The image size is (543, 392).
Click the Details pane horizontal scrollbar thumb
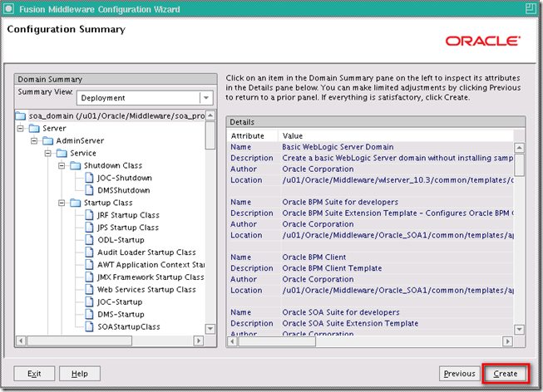tap(277, 341)
